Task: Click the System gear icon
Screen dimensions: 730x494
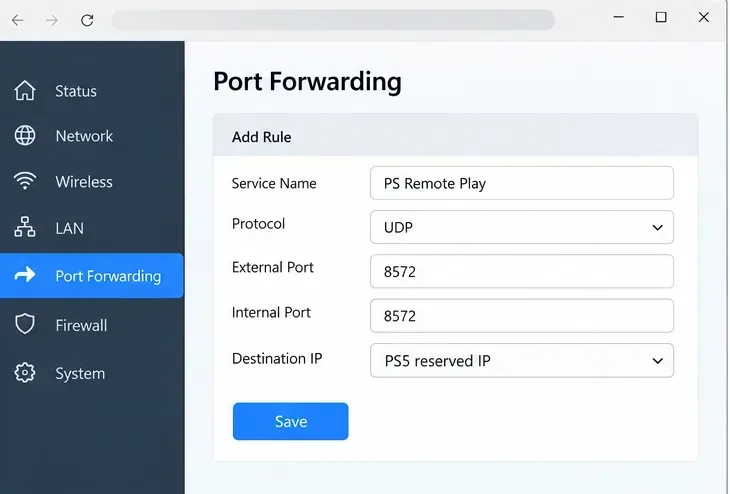Action: [x=25, y=372]
